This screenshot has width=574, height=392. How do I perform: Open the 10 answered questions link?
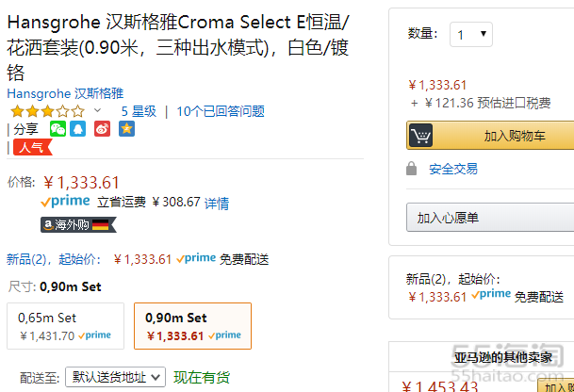(x=221, y=111)
